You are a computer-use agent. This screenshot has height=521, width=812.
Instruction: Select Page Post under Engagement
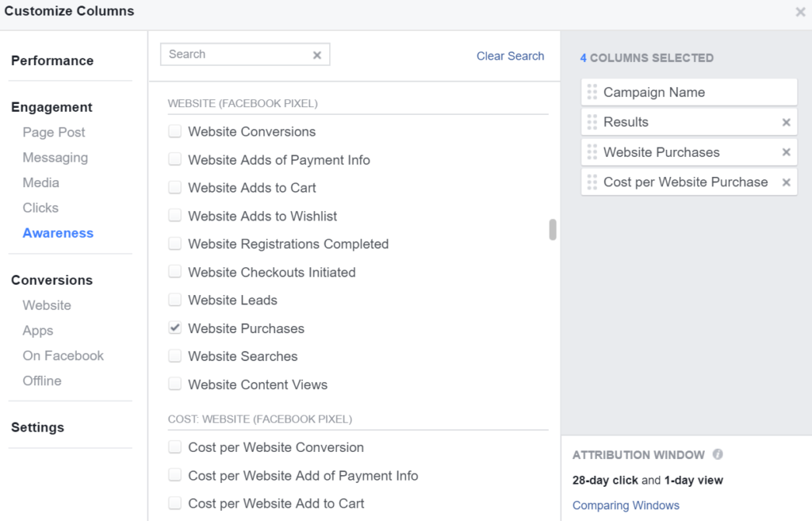[54, 132]
